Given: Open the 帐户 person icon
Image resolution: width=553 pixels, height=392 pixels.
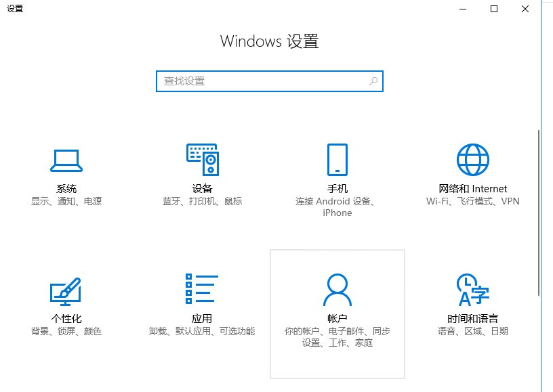Looking at the screenshot, I should click(x=337, y=290).
